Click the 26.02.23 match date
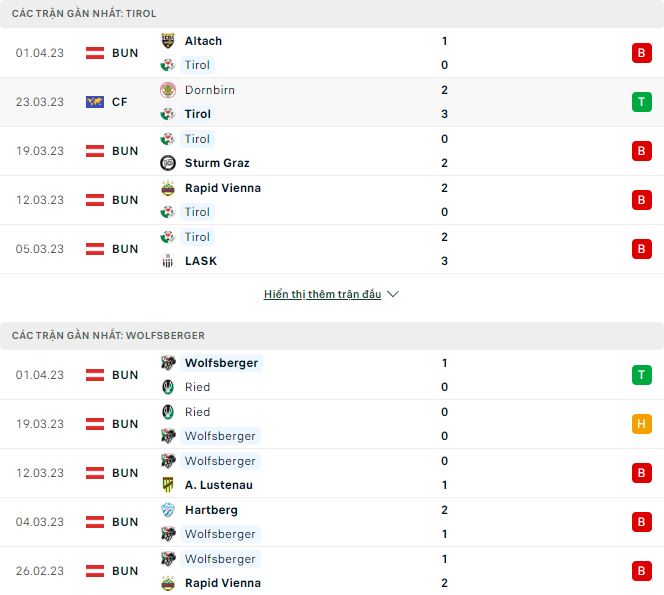This screenshot has height=595, width=664. (39, 571)
